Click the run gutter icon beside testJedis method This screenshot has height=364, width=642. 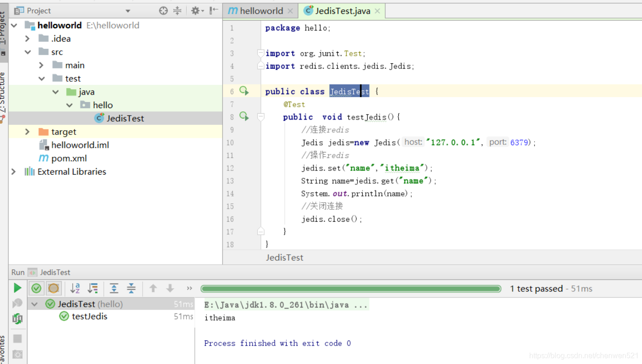[244, 116]
